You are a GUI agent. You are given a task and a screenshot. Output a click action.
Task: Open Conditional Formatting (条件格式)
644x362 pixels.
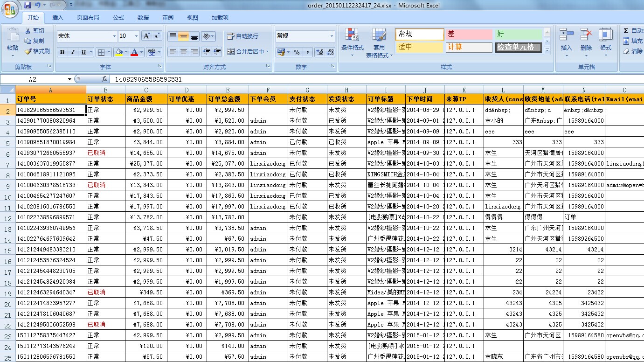352,42
